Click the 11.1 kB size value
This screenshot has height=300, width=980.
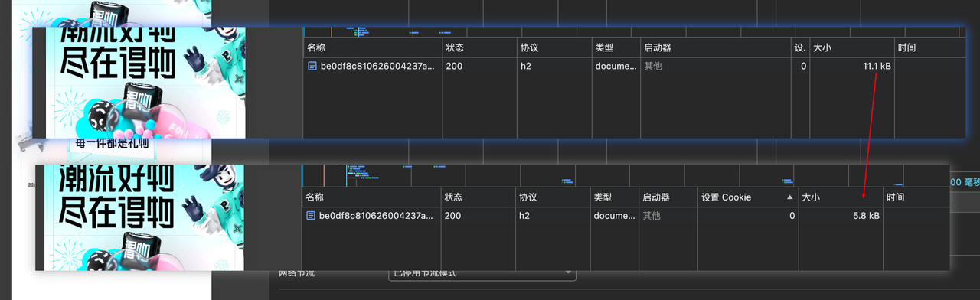pos(877,67)
